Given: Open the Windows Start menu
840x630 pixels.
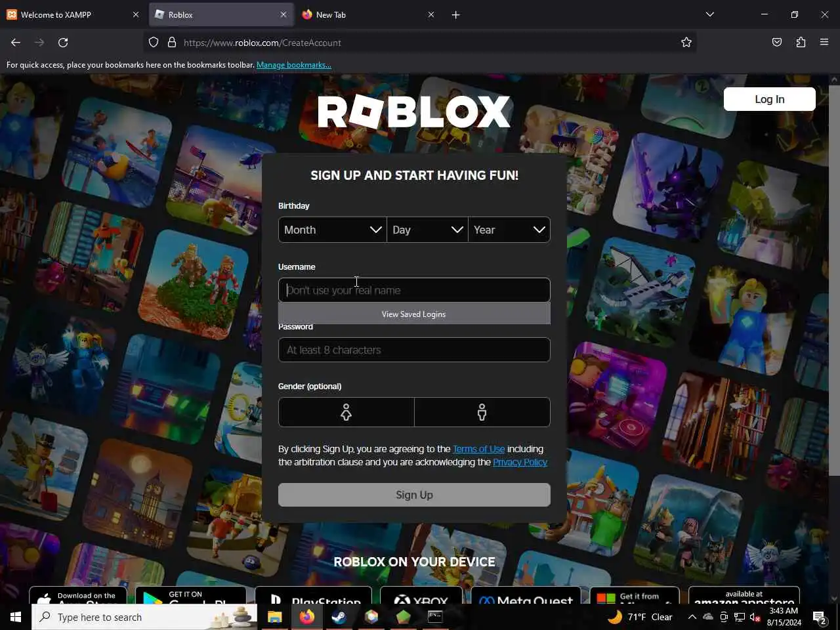Looking at the screenshot, I should point(16,617).
